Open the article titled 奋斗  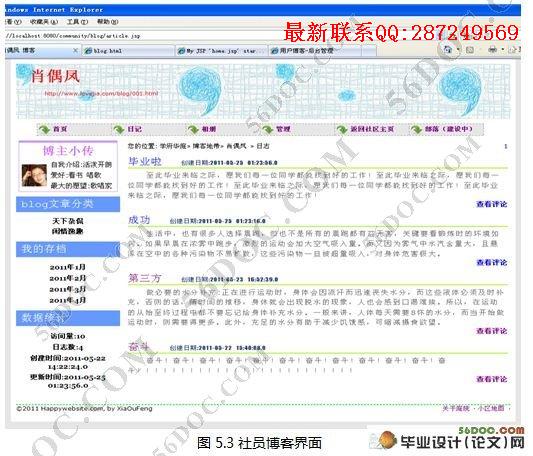point(139,347)
